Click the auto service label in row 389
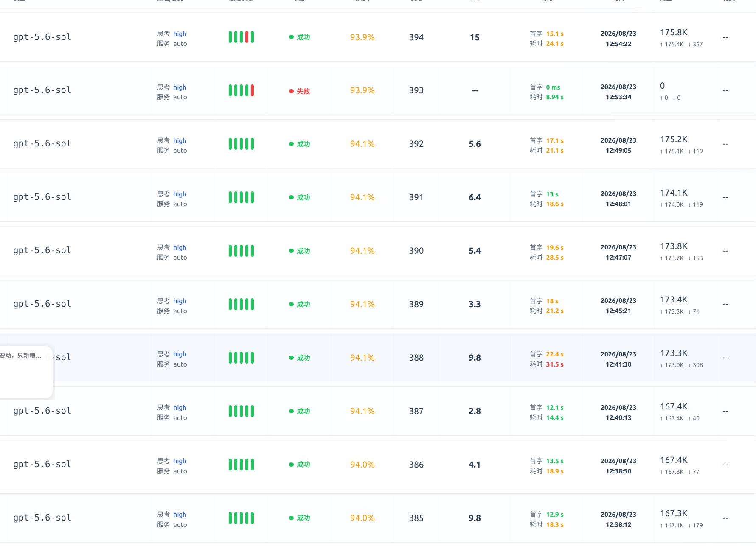This screenshot has height=546, width=756. point(180,311)
